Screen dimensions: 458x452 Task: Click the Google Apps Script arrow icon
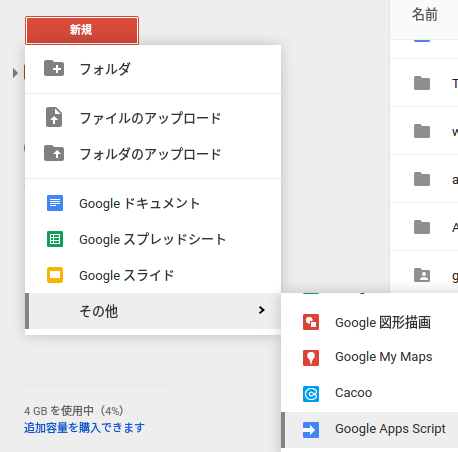(x=311, y=430)
